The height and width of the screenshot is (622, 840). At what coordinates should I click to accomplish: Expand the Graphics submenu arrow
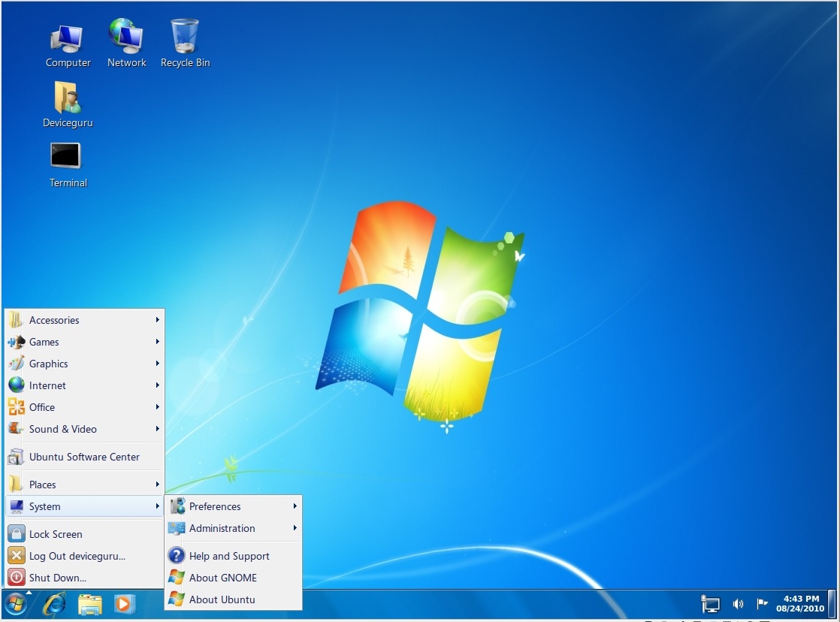[158, 364]
